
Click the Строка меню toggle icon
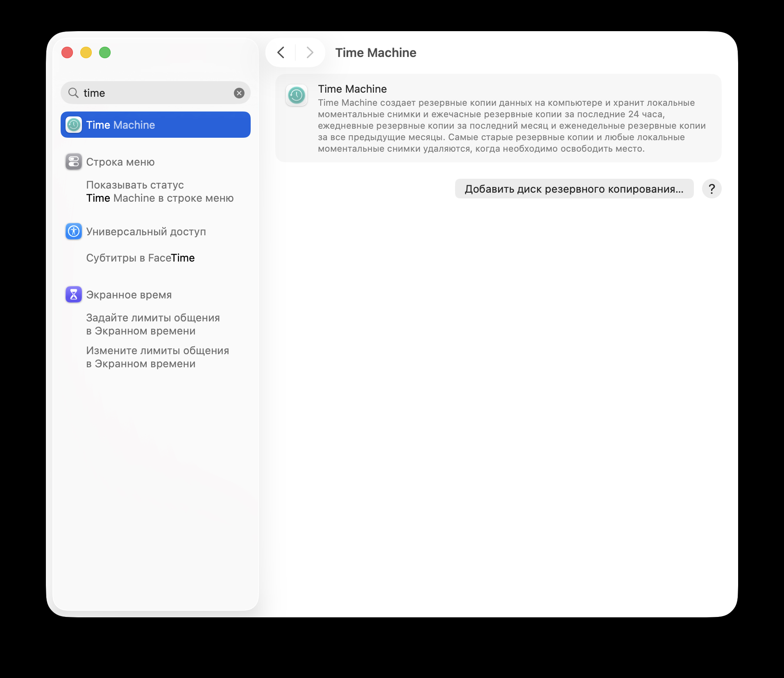[74, 162]
